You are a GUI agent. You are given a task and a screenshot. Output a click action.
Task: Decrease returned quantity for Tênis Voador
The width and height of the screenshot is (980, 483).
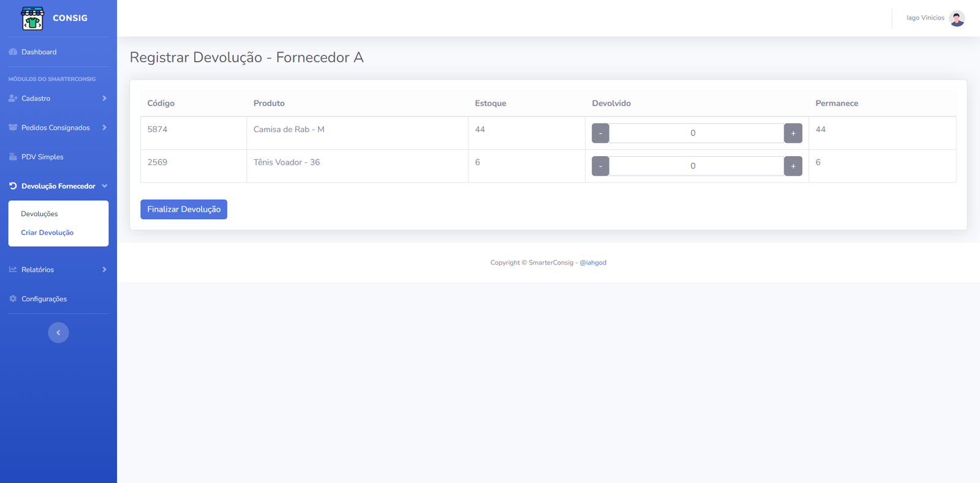click(600, 166)
